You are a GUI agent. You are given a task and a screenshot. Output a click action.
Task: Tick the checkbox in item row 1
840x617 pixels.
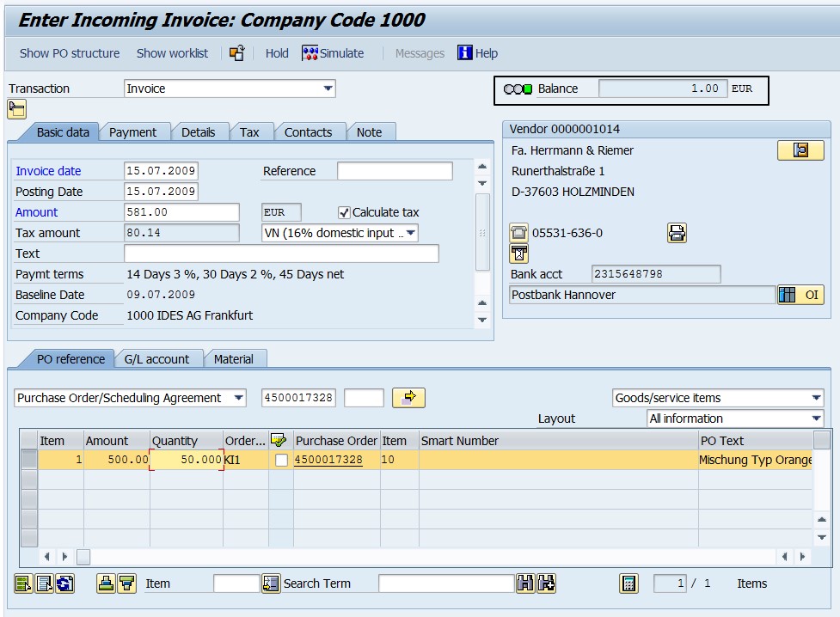[280, 460]
